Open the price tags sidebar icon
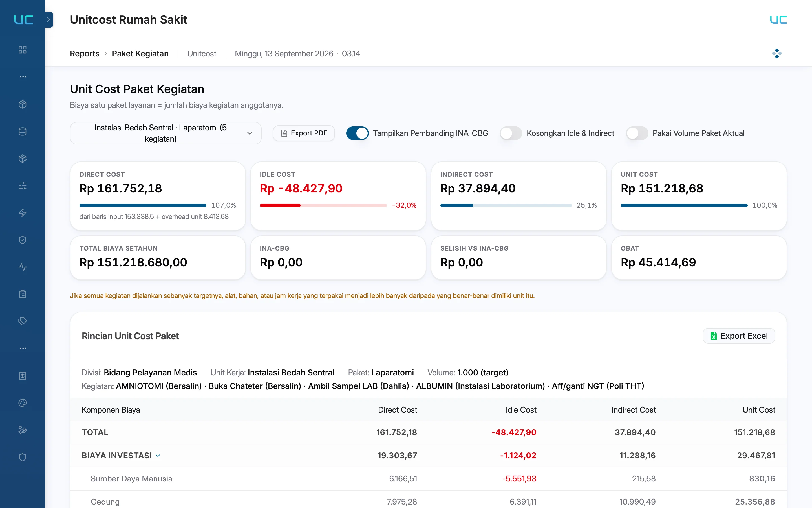The height and width of the screenshot is (508, 812). click(23, 321)
